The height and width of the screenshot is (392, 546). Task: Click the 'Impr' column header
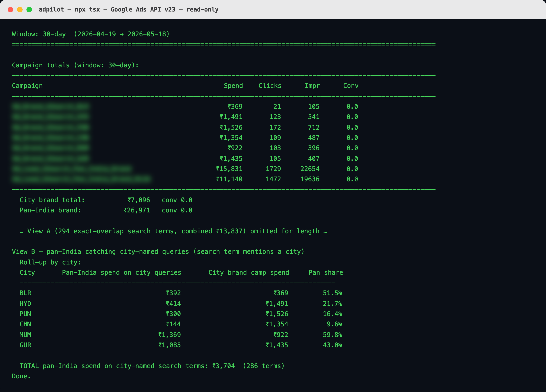[x=312, y=86]
